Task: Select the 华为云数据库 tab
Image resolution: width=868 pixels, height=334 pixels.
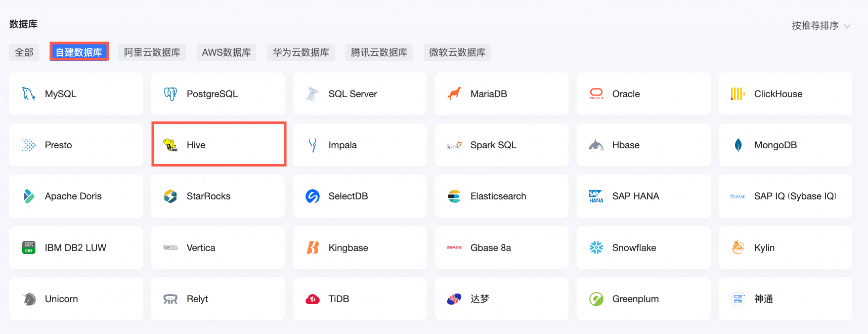Action: [x=301, y=53]
